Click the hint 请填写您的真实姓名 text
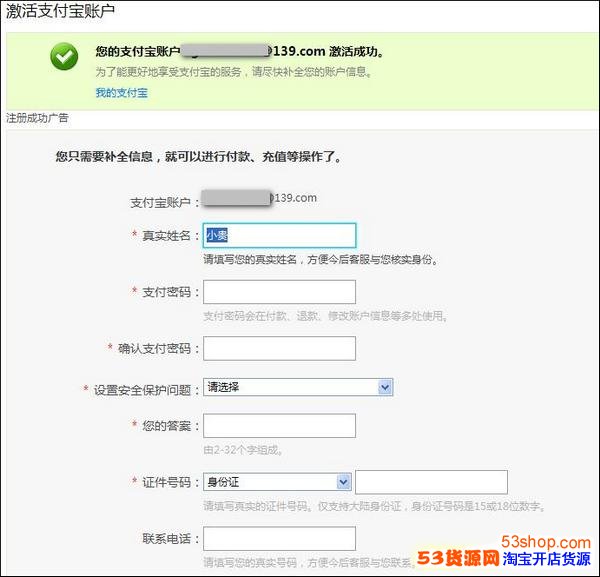 (x=321, y=259)
